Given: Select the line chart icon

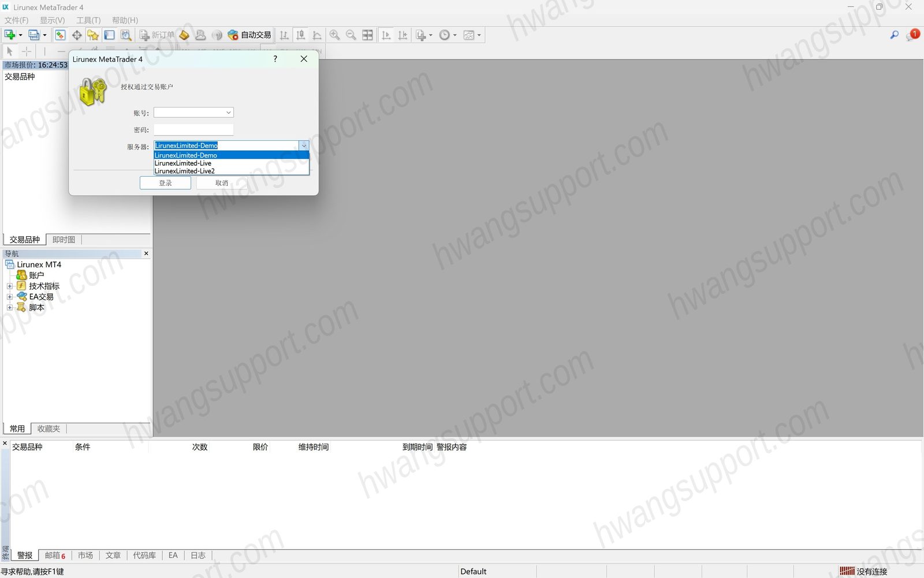Looking at the screenshot, I should point(317,35).
